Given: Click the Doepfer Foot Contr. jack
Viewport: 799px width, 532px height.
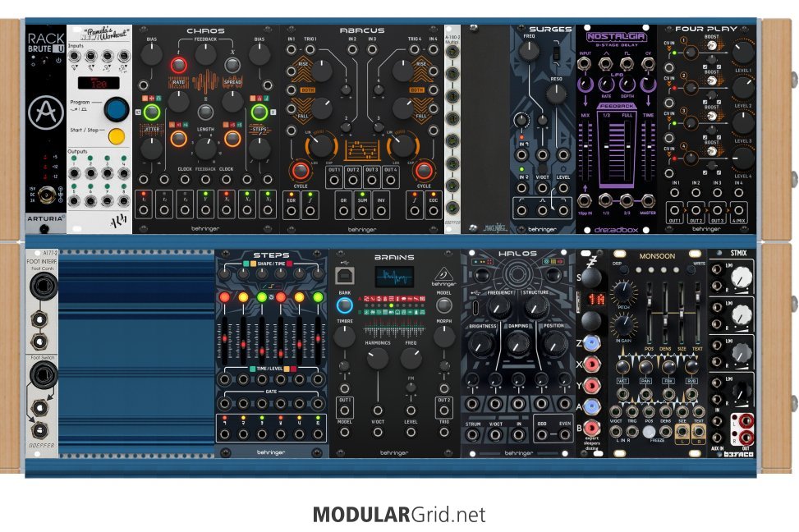Looking at the screenshot, I should [43, 287].
